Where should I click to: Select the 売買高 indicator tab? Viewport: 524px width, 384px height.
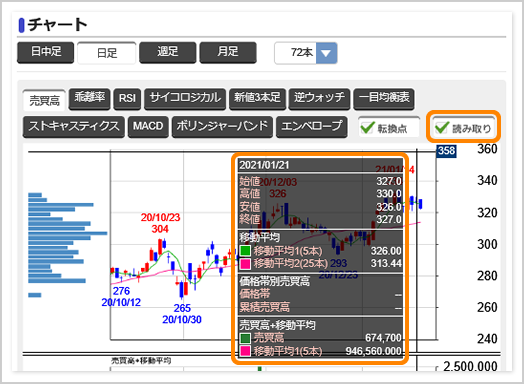point(44,100)
